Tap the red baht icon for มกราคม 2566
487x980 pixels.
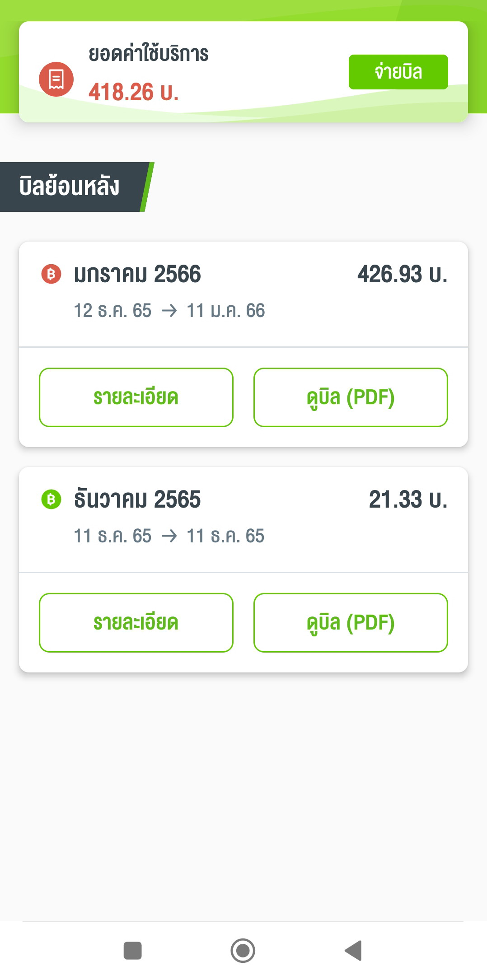click(51, 274)
